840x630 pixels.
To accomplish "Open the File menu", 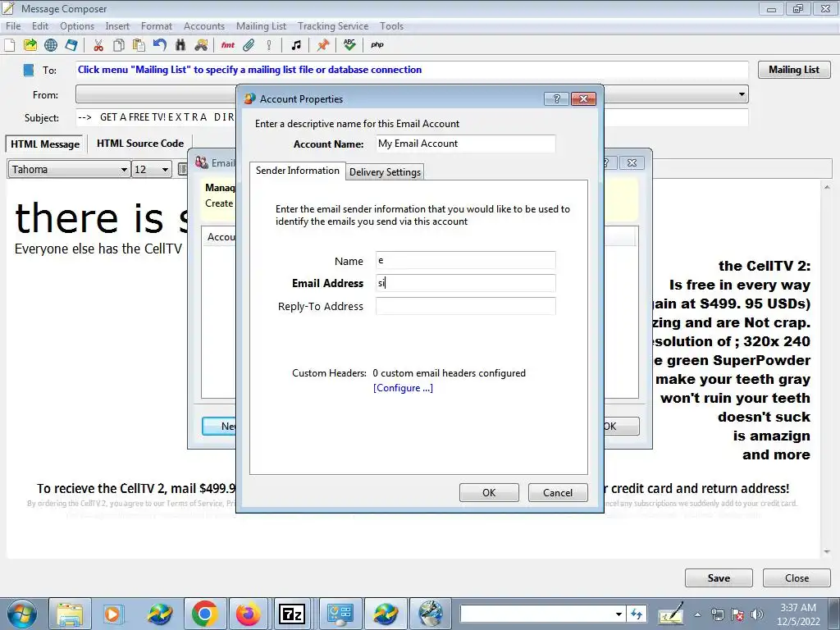I will coord(13,26).
